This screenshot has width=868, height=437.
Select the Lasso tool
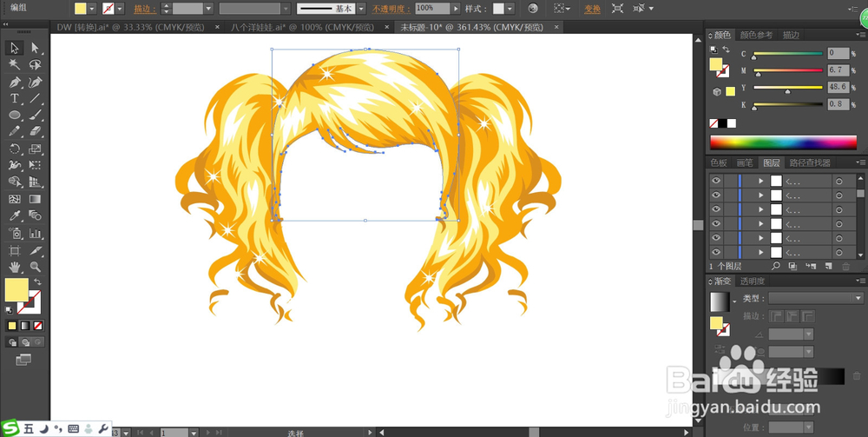click(x=35, y=65)
